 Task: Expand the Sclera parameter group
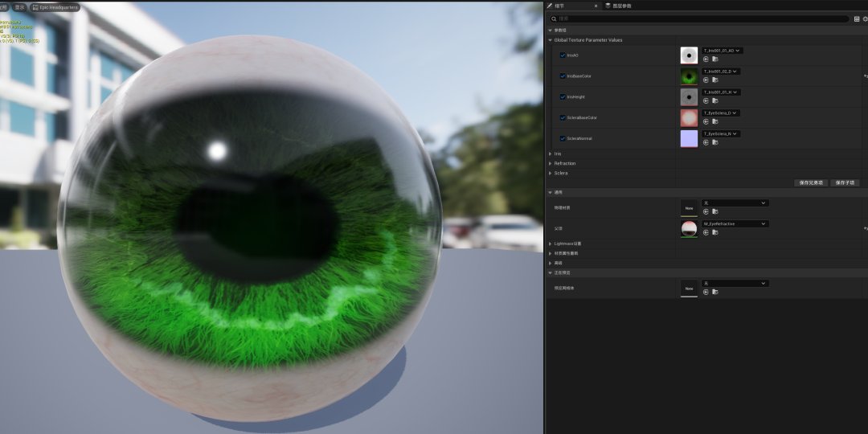coord(551,174)
